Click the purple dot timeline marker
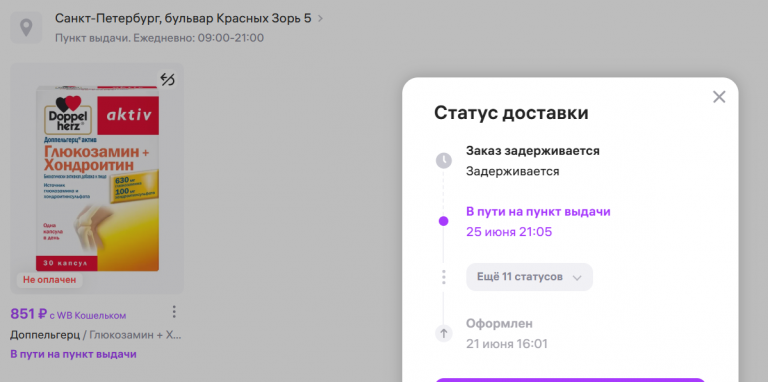Image resolution: width=768 pixels, height=382 pixels. point(443,221)
